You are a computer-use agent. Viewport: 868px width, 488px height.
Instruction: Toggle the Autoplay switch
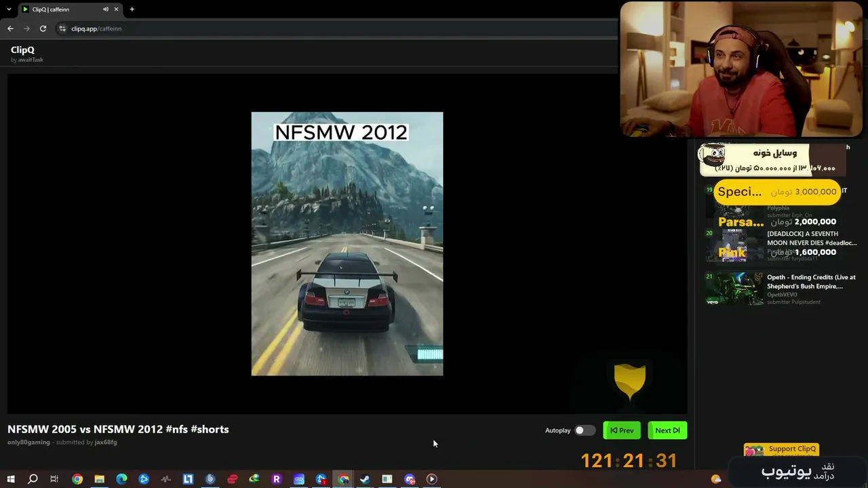click(585, 430)
